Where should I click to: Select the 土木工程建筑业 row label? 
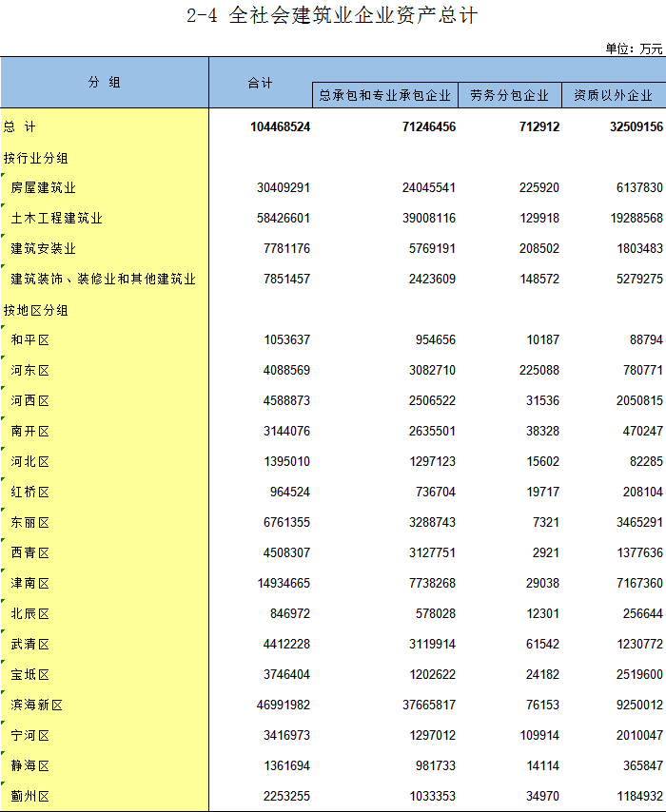[x=56, y=218]
